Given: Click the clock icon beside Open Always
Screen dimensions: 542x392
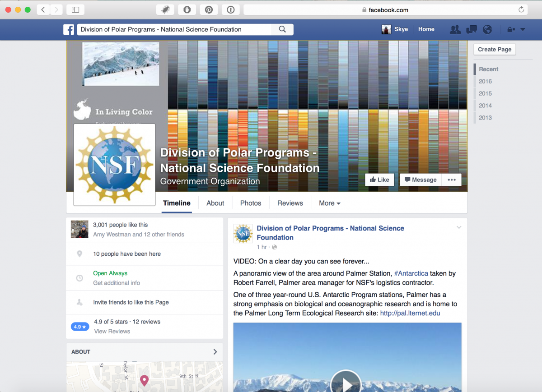Looking at the screenshot, I should pos(79,278).
